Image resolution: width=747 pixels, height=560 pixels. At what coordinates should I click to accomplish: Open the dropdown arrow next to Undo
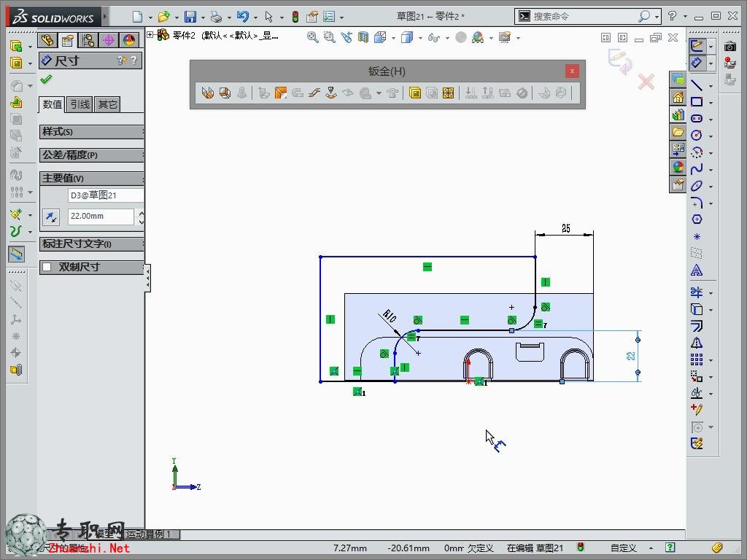[255, 18]
